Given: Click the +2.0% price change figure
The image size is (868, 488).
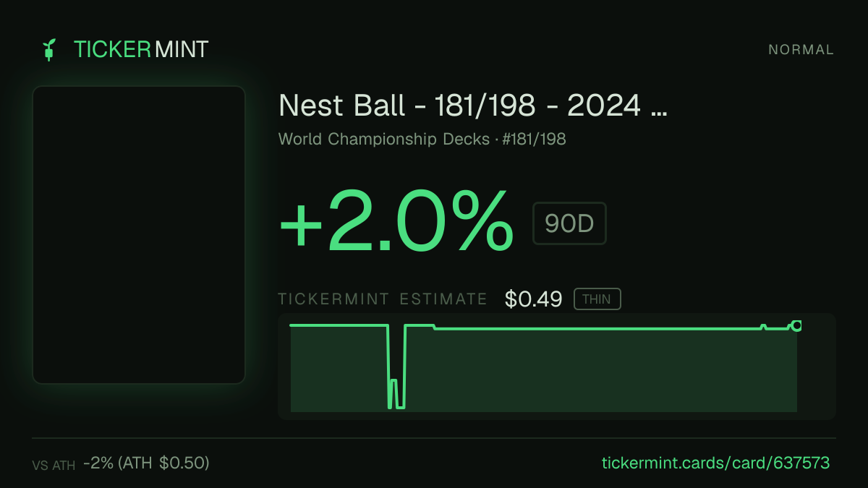Looking at the screenshot, I should click(x=396, y=222).
